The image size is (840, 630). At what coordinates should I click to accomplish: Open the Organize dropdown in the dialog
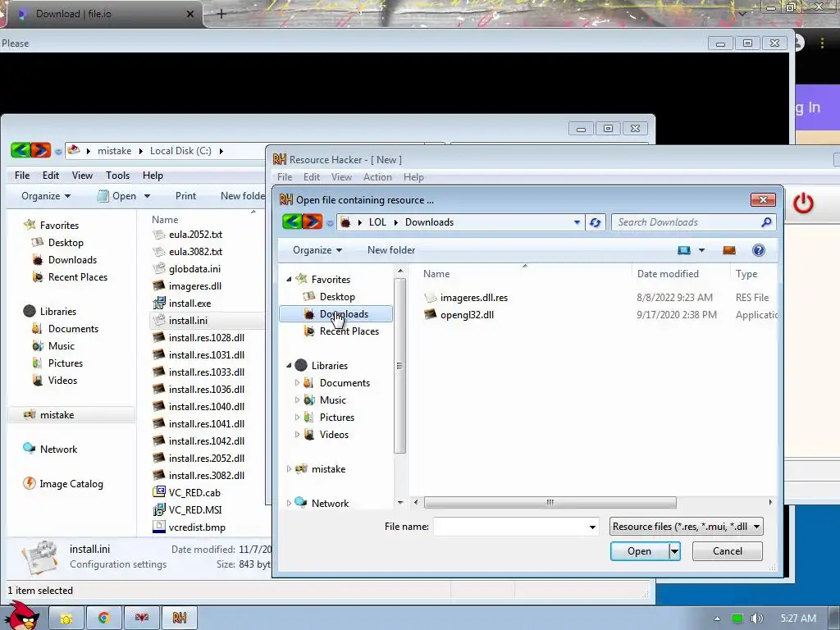pyautogui.click(x=317, y=250)
